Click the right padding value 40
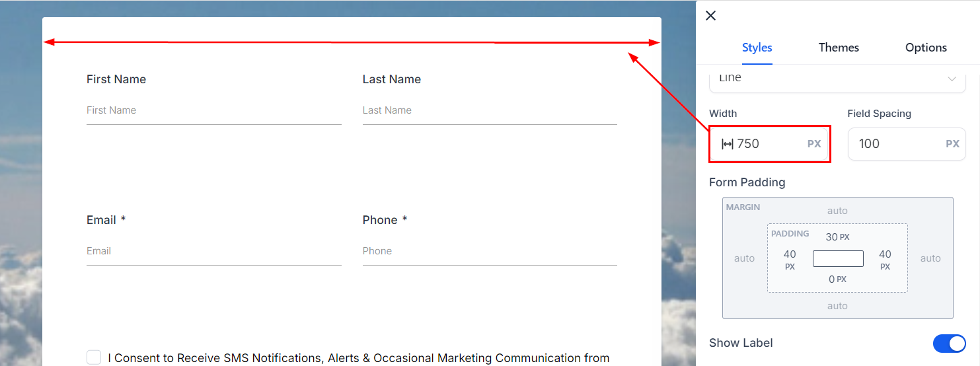The width and height of the screenshot is (980, 366). pyautogui.click(x=885, y=254)
